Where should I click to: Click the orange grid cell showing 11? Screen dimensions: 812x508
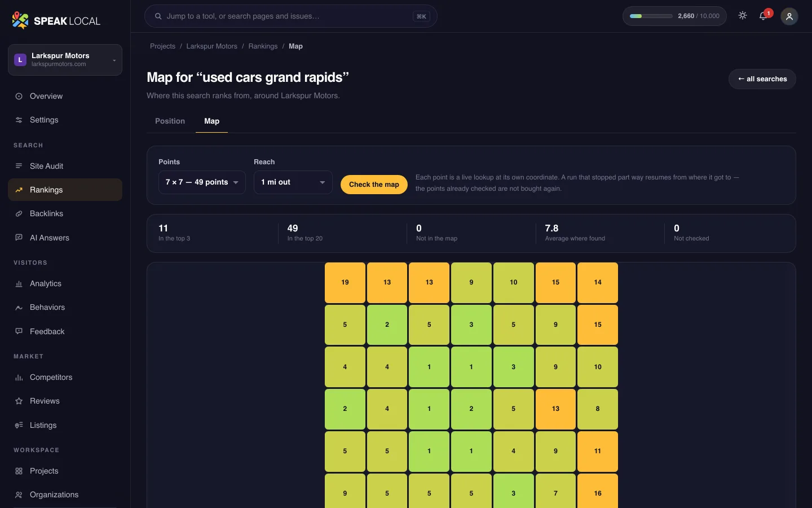pos(598,452)
